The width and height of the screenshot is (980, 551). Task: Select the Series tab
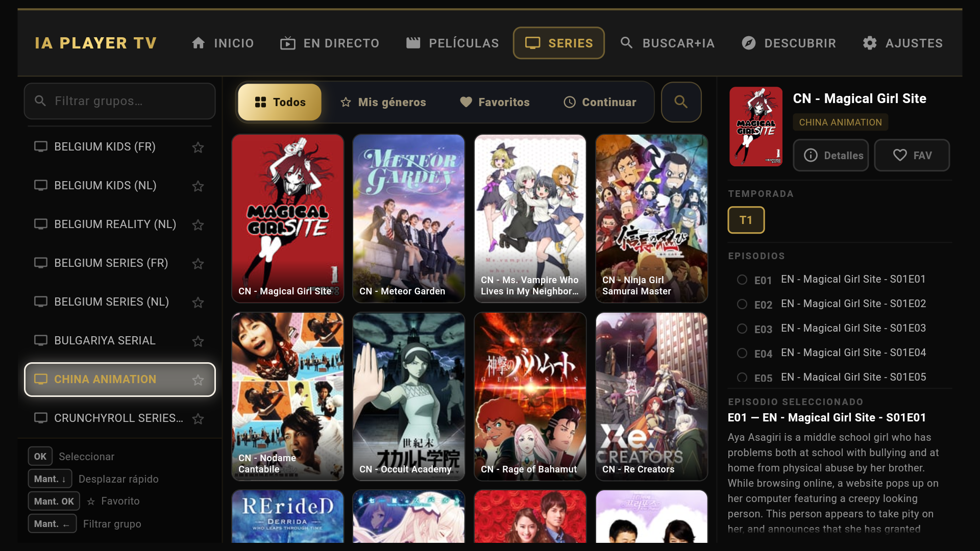click(559, 43)
